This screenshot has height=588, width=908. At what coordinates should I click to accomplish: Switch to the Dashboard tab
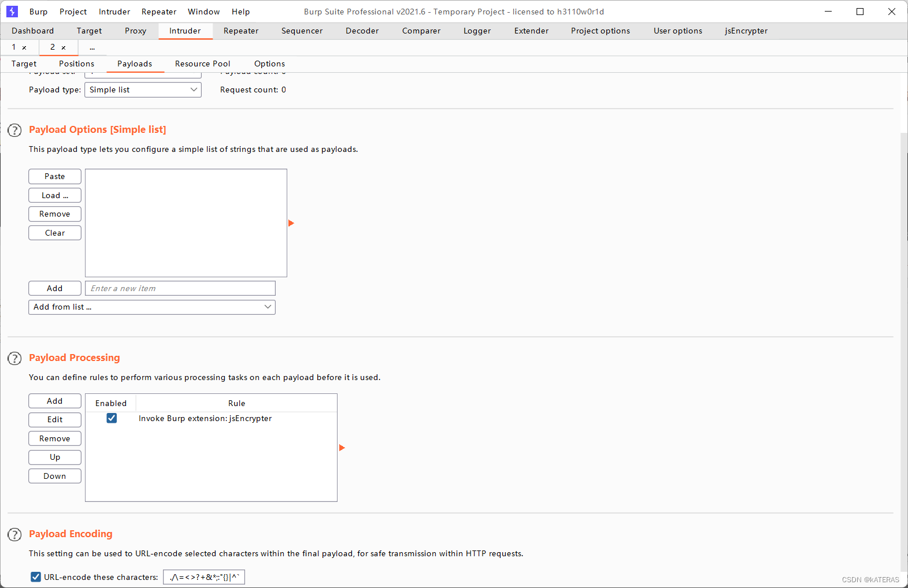32,31
